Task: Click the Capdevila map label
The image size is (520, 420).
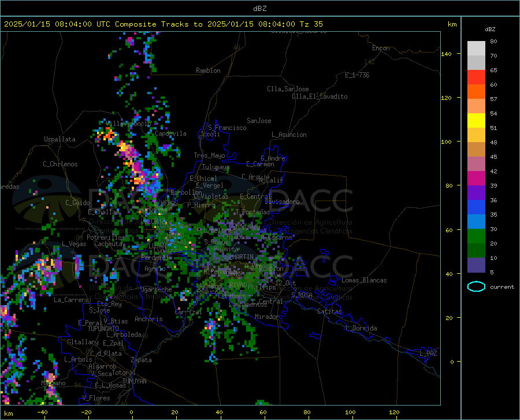Action: pyautogui.click(x=170, y=133)
